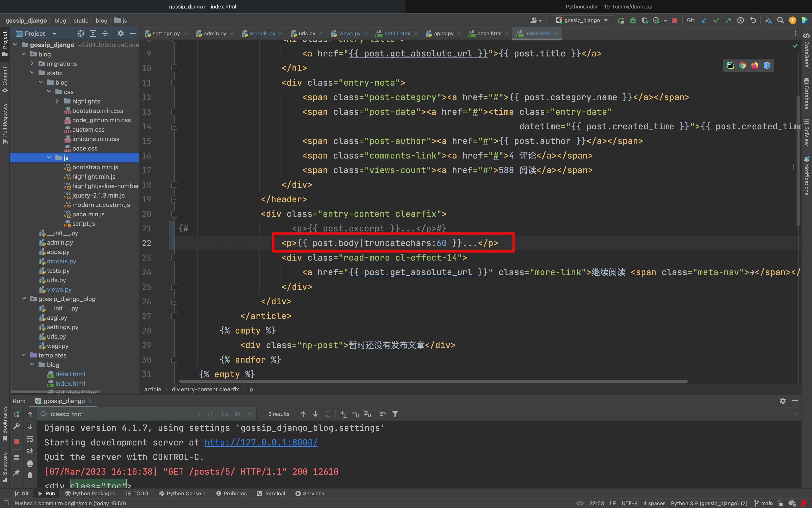The width and height of the screenshot is (812, 508).
Task: Switch to the detail.html tab
Action: [397, 34]
